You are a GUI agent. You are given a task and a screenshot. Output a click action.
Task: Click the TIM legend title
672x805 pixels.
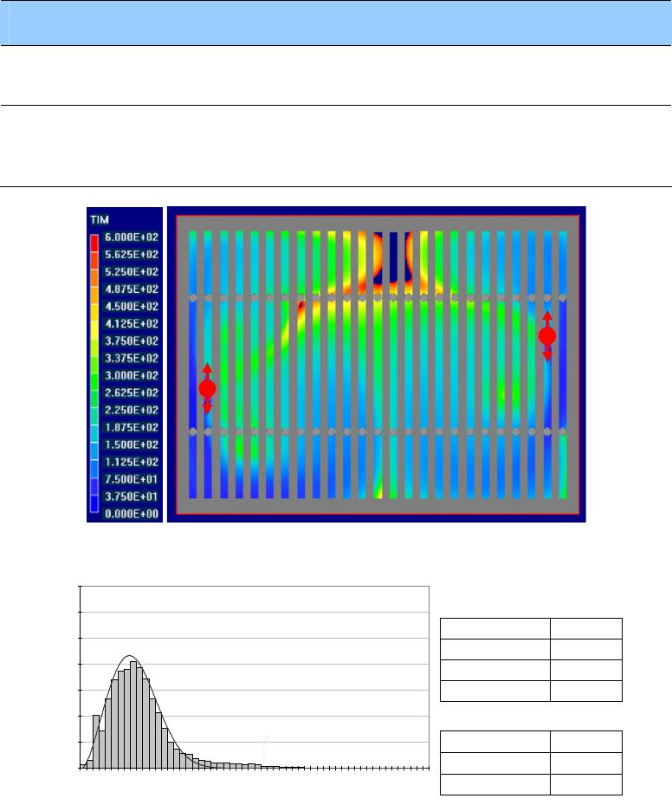(100, 222)
